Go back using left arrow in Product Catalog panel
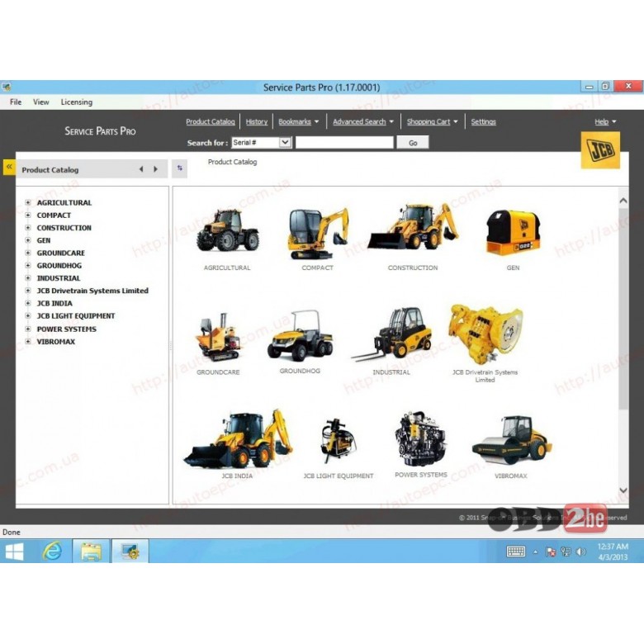The width and height of the screenshot is (644, 644). point(141,169)
